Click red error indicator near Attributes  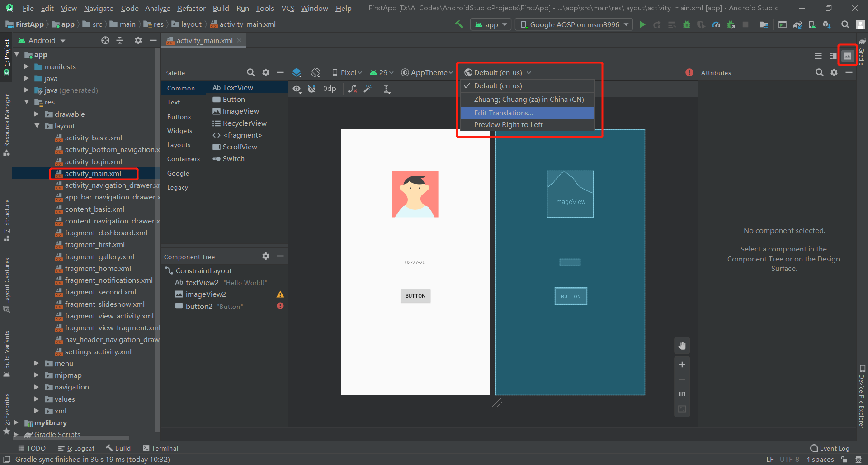(x=689, y=72)
